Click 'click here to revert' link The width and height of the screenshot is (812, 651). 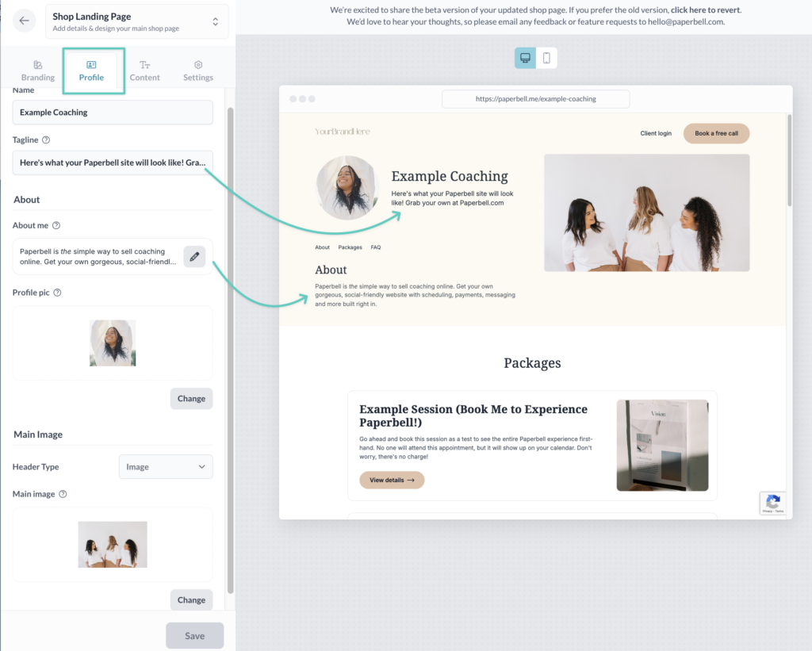[x=706, y=10]
